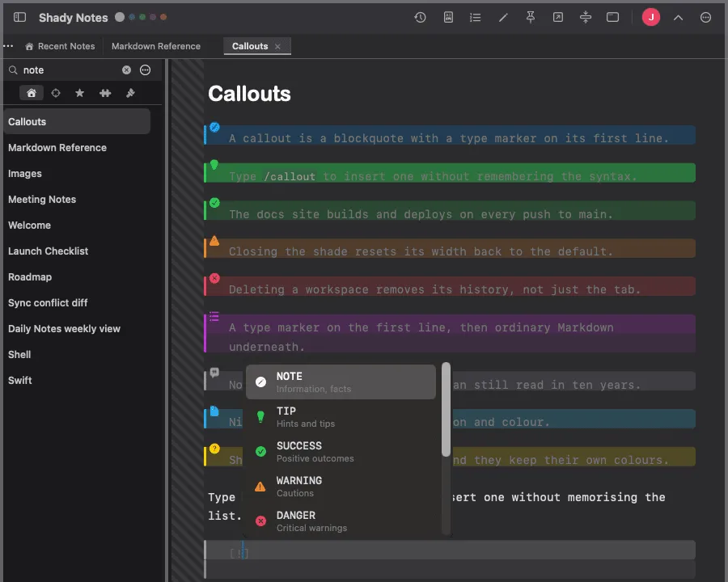
Task: Open the outline list icon
Action: pyautogui.click(x=475, y=18)
